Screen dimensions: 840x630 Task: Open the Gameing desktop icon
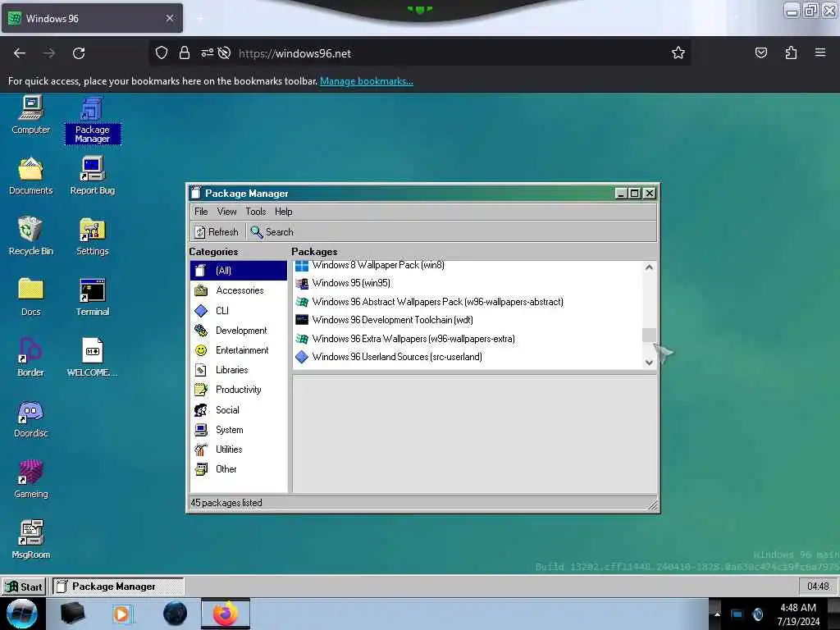tap(30, 479)
